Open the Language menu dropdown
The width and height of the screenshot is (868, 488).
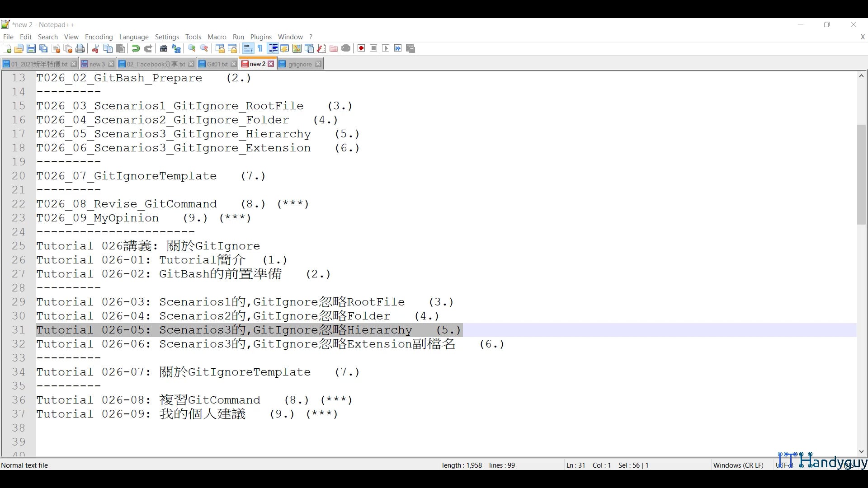pos(134,37)
